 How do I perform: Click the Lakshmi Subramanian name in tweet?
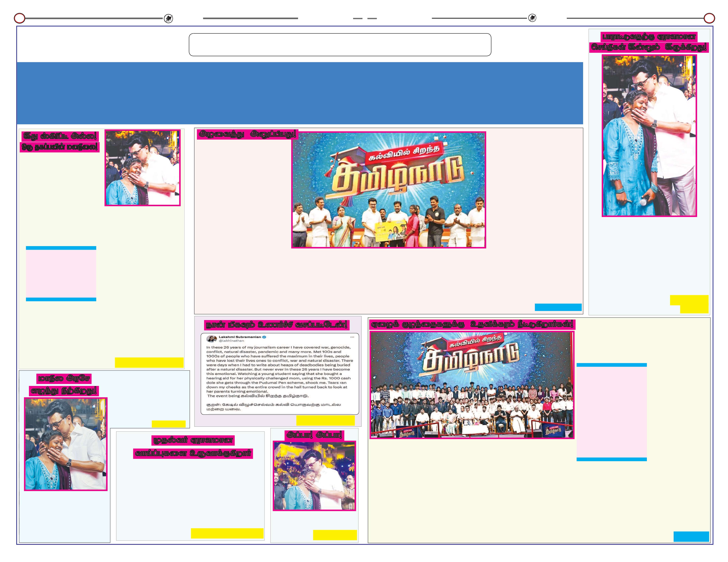pyautogui.click(x=240, y=337)
